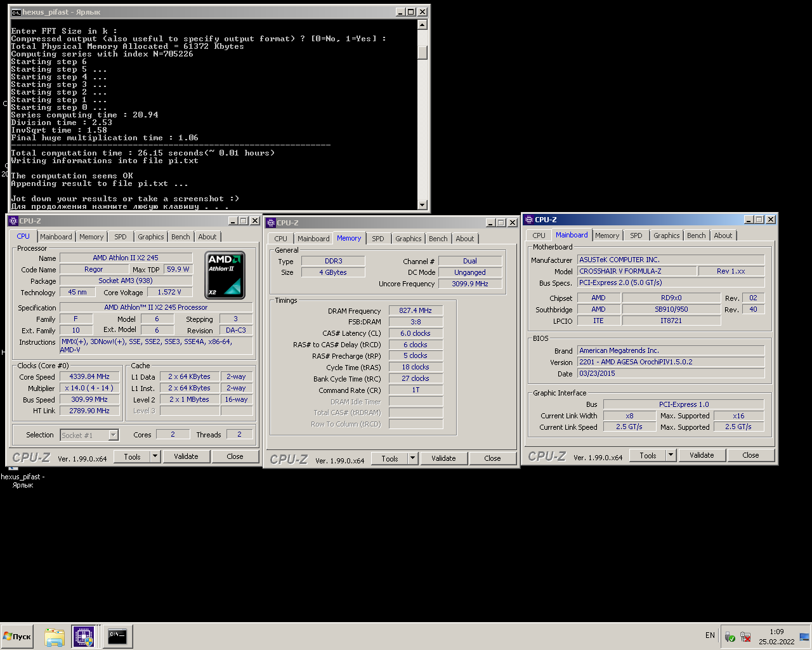Click EN language indicator in tray
The image size is (812, 650).
(x=710, y=635)
